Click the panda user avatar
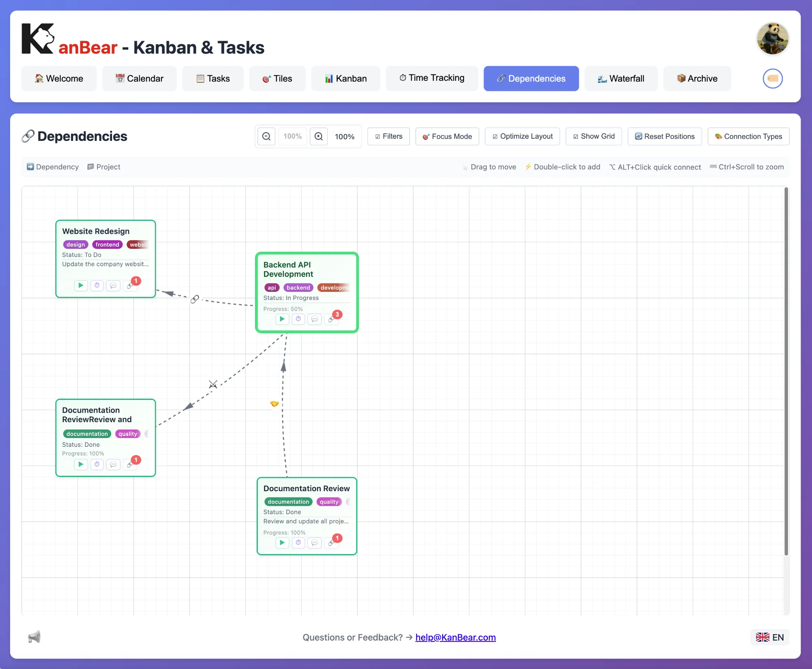 (x=773, y=39)
